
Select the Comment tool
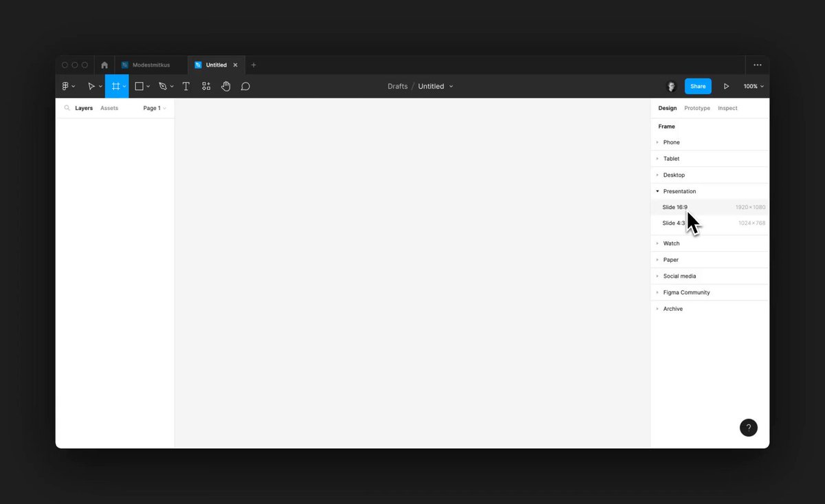[x=245, y=87]
